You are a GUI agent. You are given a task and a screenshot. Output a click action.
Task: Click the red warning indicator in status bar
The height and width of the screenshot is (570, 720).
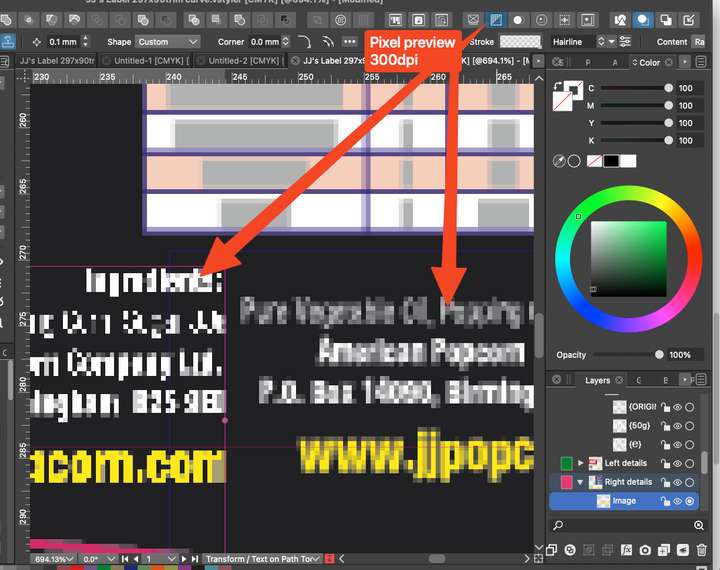329,559
